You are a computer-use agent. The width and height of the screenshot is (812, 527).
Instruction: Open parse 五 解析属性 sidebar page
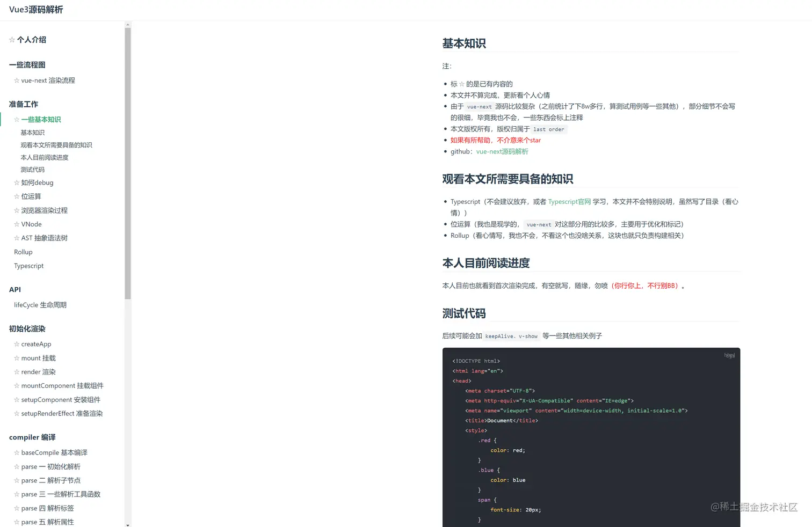point(44,522)
